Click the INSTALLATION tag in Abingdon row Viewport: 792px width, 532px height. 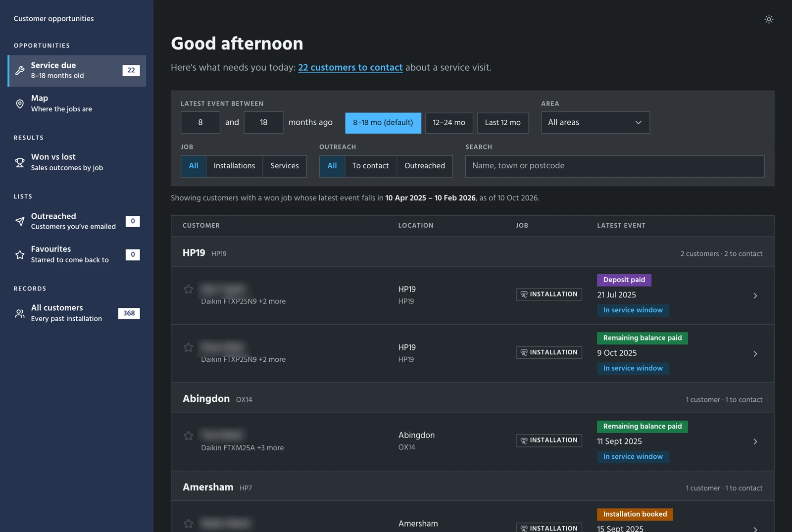click(x=549, y=440)
